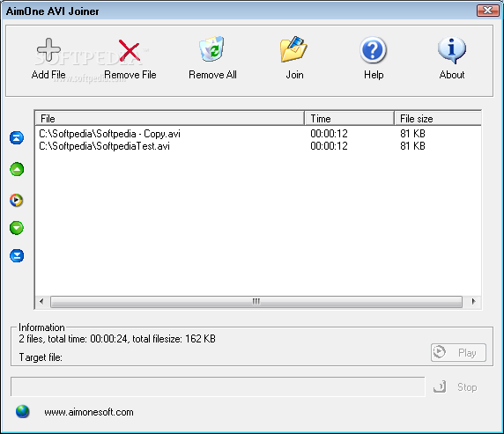
Task: Click the horizontal scrollbar left arrow
Action: coord(41,301)
